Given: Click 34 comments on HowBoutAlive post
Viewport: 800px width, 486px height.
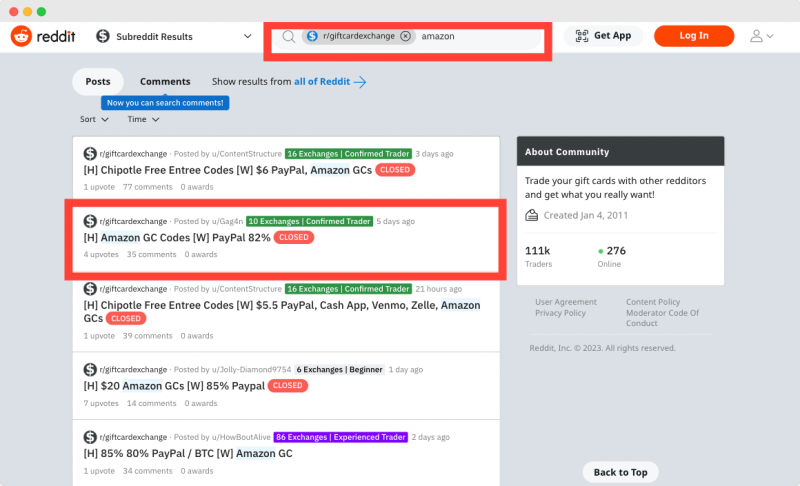Looking at the screenshot, I should coord(147,471).
